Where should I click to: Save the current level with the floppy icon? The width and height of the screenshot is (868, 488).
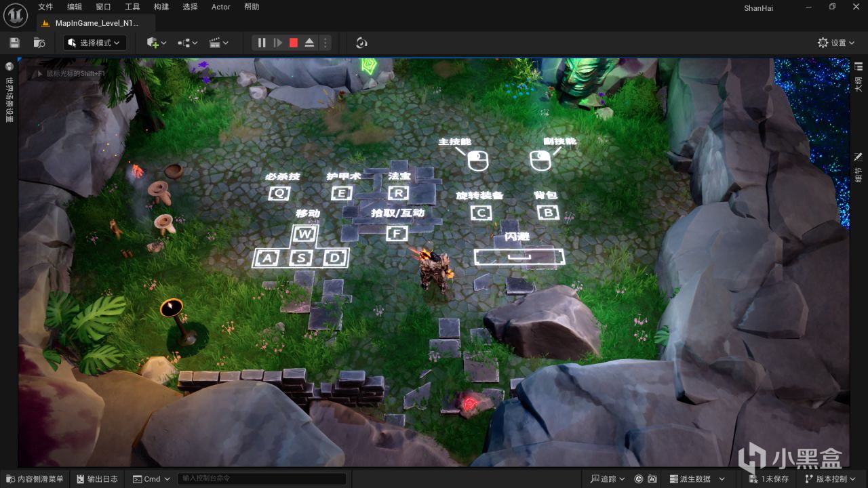14,43
